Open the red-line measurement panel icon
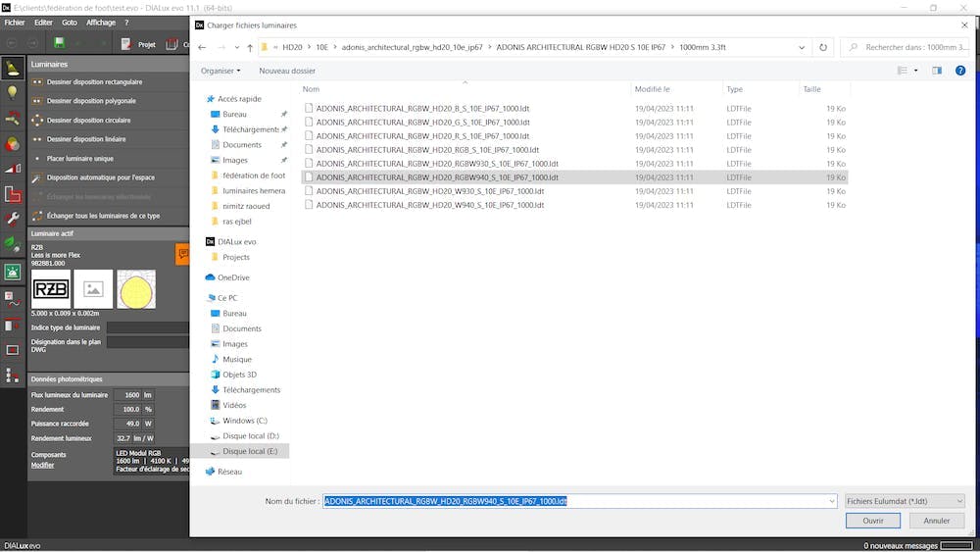Image resolution: width=980 pixels, height=552 pixels. [x=13, y=325]
